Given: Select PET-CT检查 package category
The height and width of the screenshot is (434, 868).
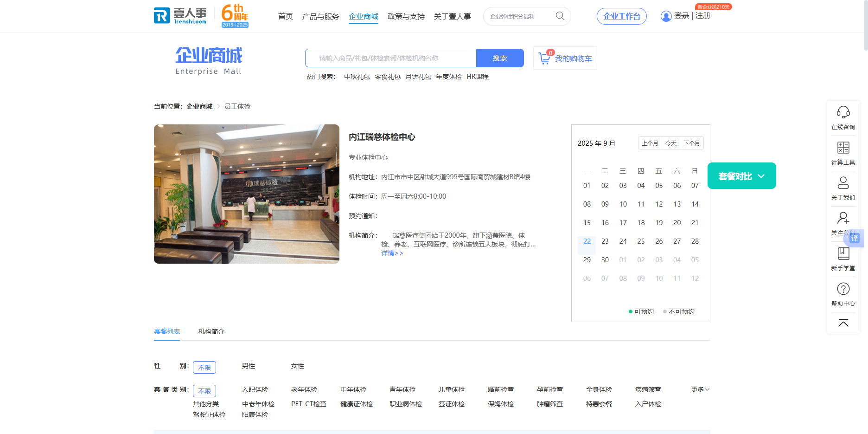Looking at the screenshot, I should pos(309,404).
